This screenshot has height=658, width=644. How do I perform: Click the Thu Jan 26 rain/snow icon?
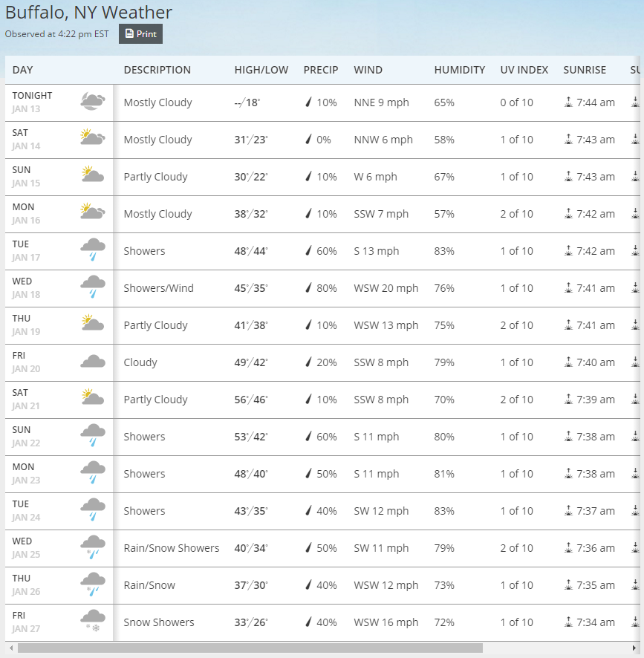click(93, 584)
